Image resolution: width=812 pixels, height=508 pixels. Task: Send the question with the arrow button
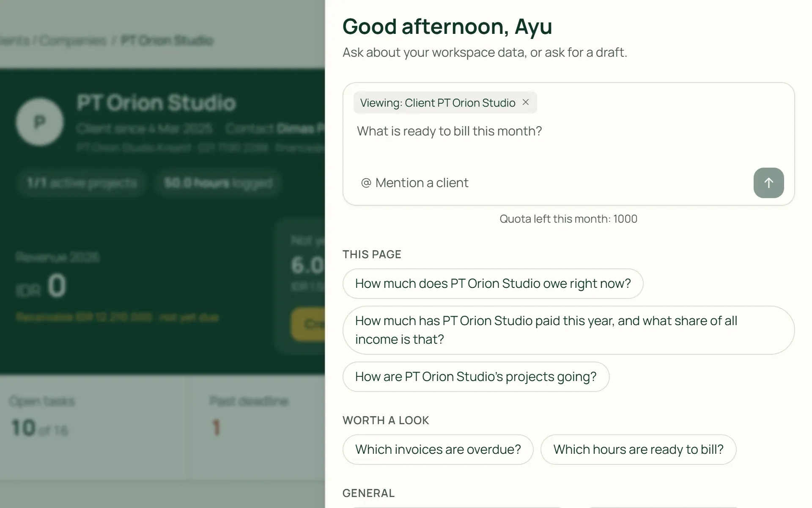[768, 183]
